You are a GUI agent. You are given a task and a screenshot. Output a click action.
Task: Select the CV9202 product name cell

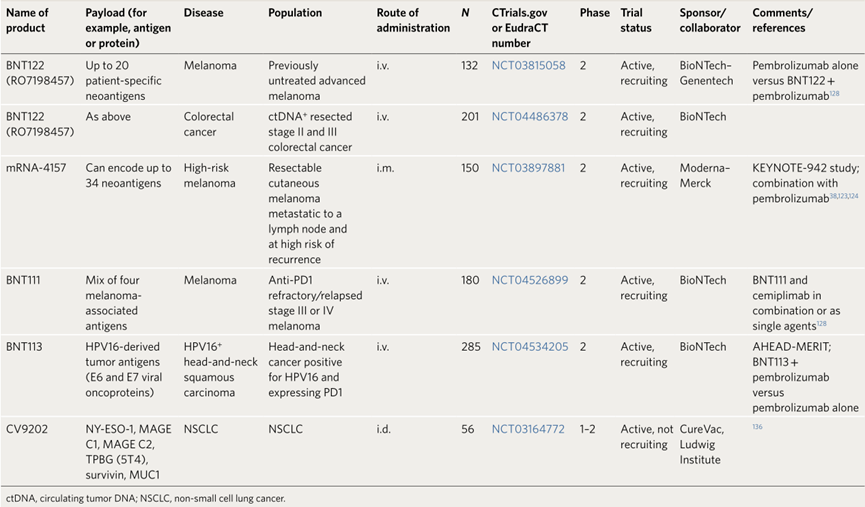[27, 429]
